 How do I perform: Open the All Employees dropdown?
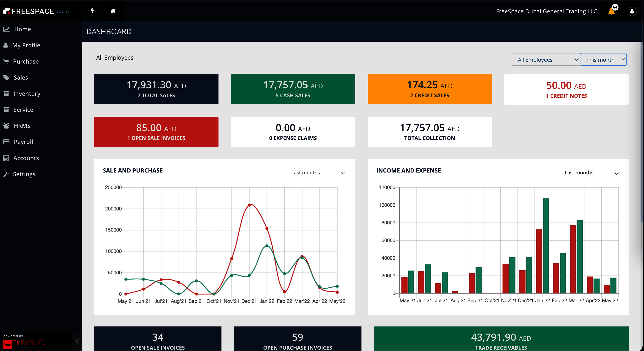click(x=546, y=60)
